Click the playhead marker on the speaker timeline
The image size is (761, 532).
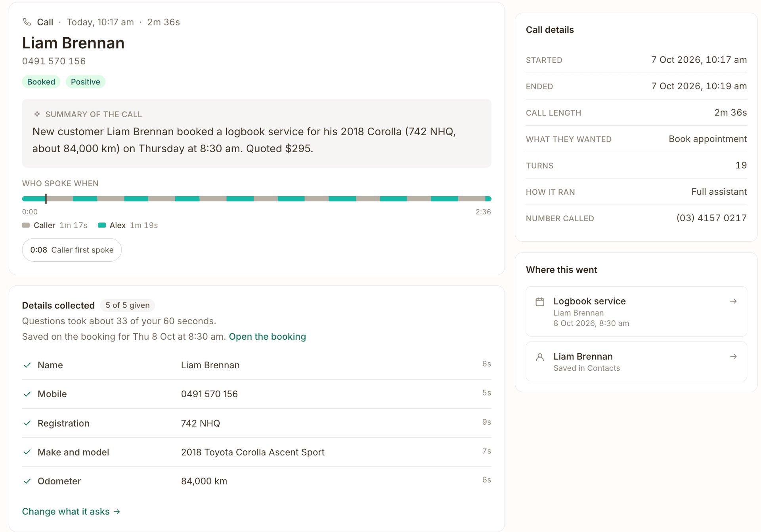46,199
